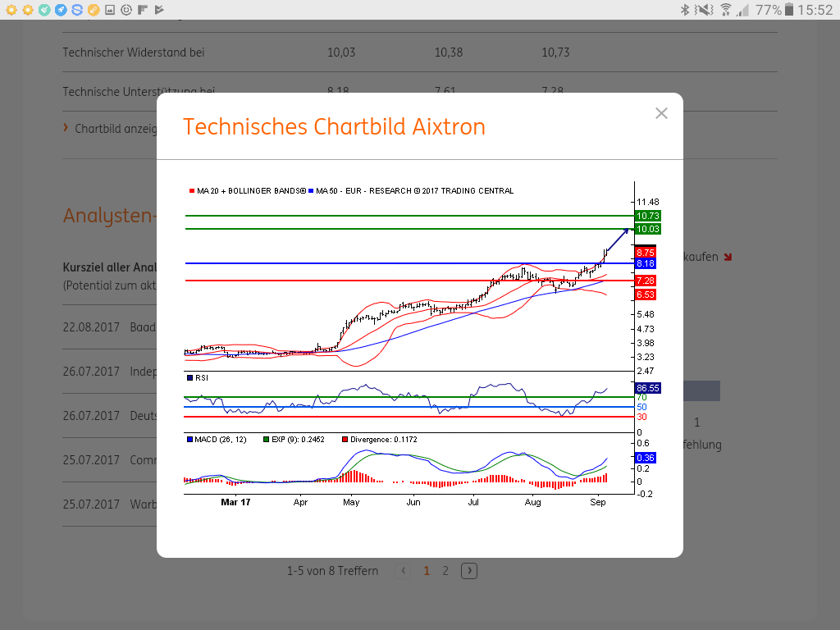Viewport: 840px width, 630px height.
Task: Tap the 15:52 clock
Action: [x=815, y=10]
